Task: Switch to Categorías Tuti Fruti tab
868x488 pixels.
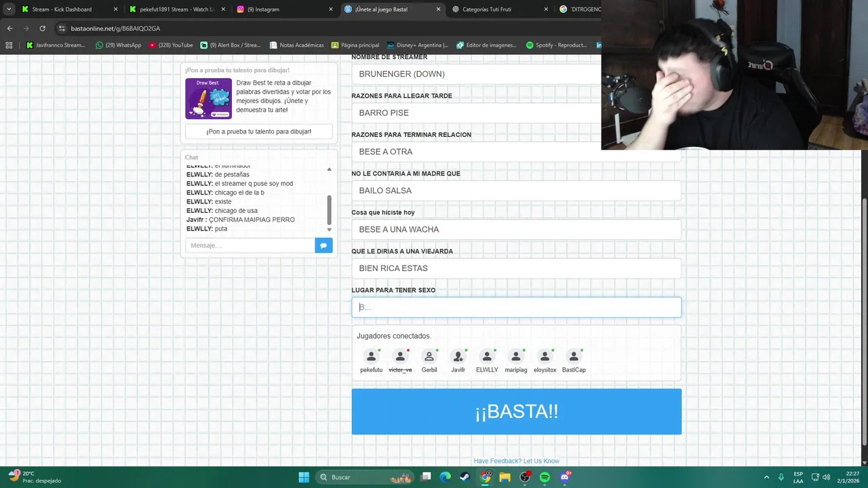Action: click(x=499, y=9)
